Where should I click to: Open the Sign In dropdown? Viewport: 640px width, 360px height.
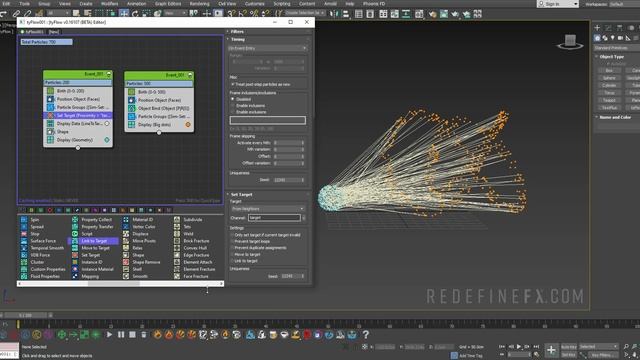click(558, 4)
